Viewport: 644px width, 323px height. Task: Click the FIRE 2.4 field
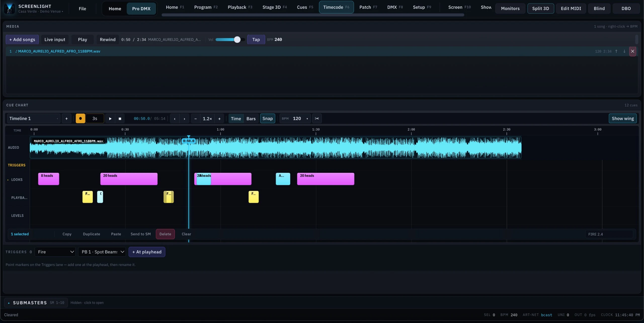609,234
